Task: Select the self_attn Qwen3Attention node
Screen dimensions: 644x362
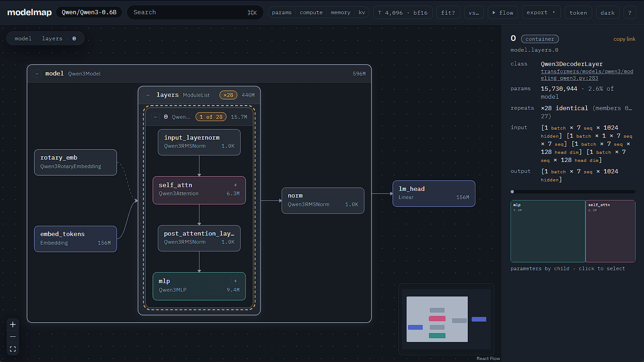Action: click(199, 190)
